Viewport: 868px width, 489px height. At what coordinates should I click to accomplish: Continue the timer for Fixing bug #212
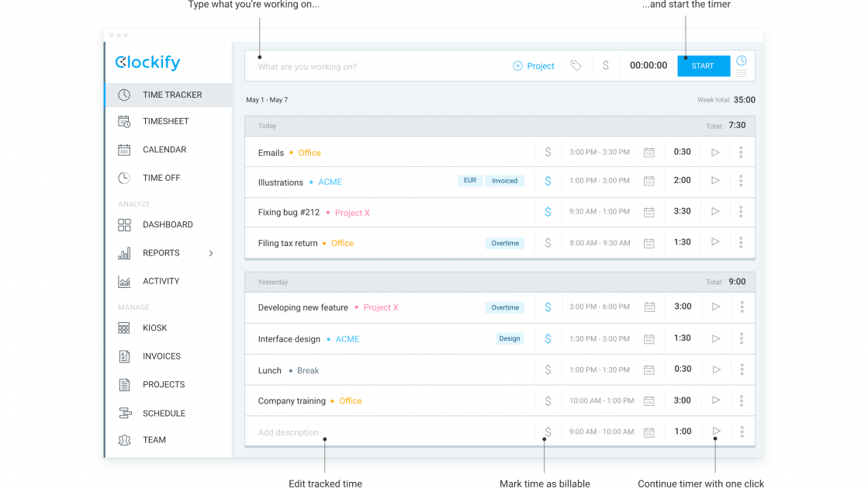coord(715,212)
